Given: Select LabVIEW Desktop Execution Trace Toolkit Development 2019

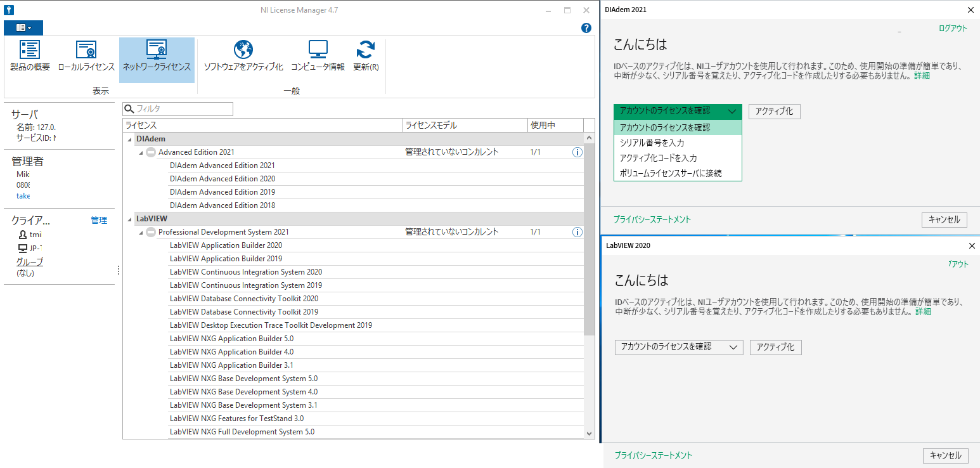Looking at the screenshot, I should click(x=375, y=325).
